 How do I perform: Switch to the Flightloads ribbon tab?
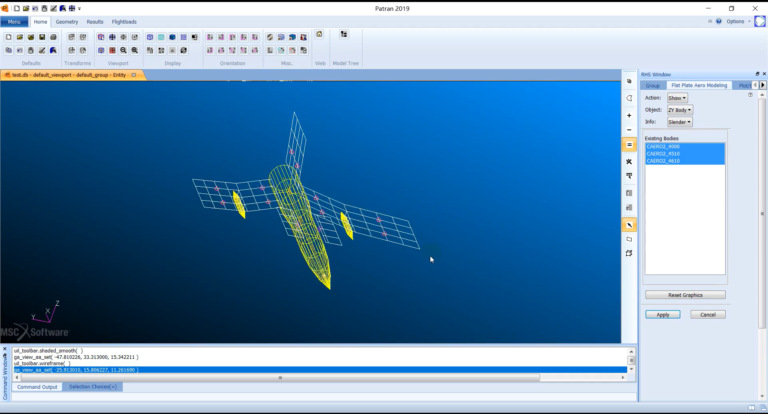[x=124, y=22]
